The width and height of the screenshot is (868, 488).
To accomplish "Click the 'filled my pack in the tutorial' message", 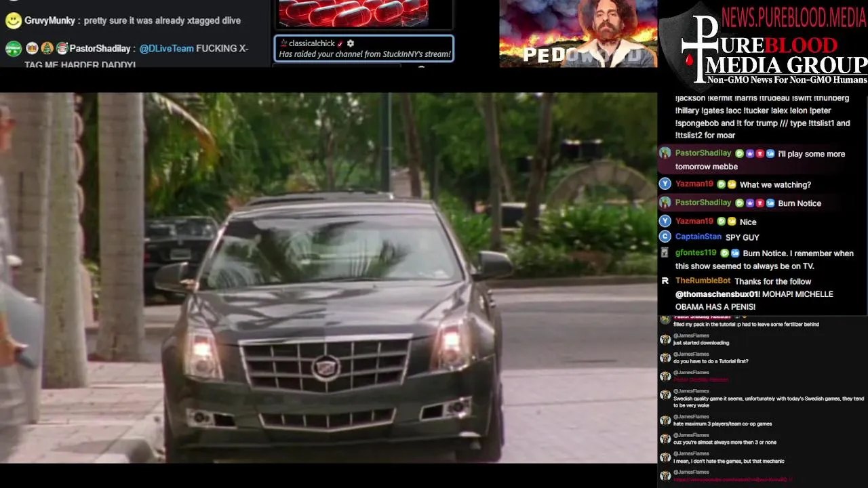I will (746, 325).
